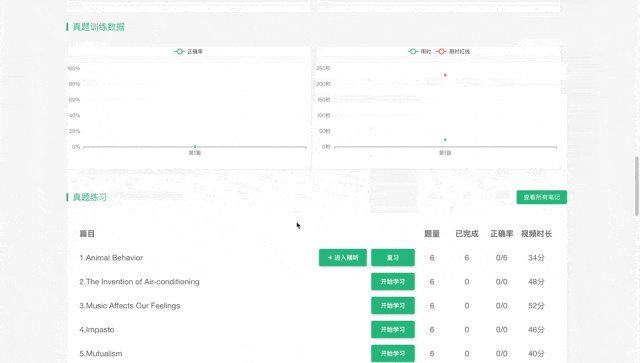Viewport: 640px width, 363px height.
Task: Click the 52分 duration value
Action: point(536,305)
